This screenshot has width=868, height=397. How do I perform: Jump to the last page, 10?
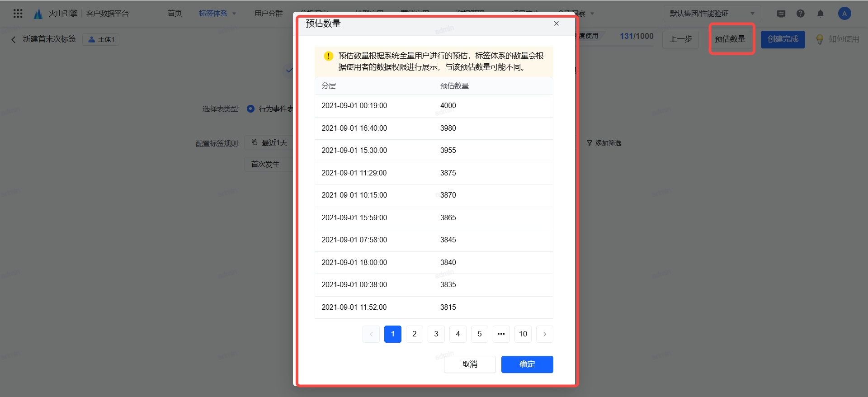coord(523,334)
